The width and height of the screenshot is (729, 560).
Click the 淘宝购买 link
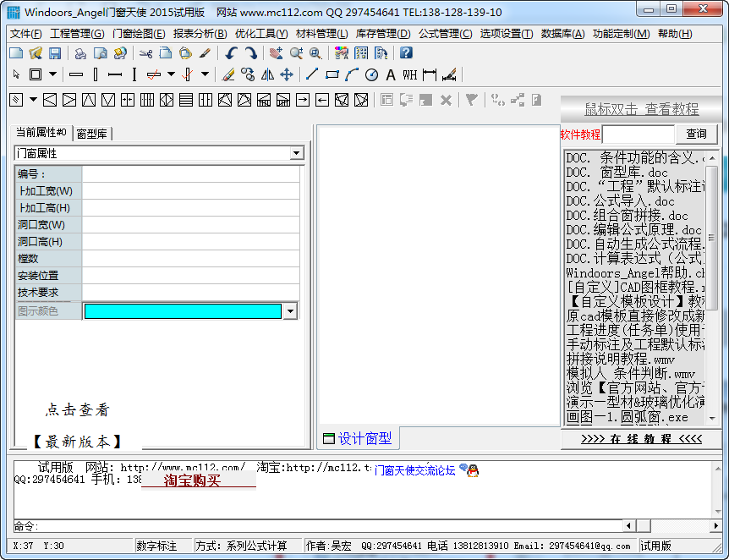click(192, 480)
